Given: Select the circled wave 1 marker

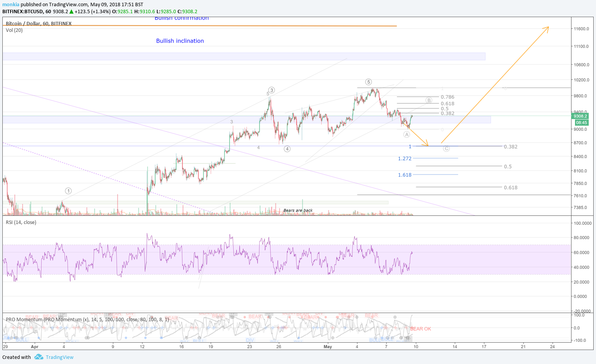Looking at the screenshot, I should [68, 191].
